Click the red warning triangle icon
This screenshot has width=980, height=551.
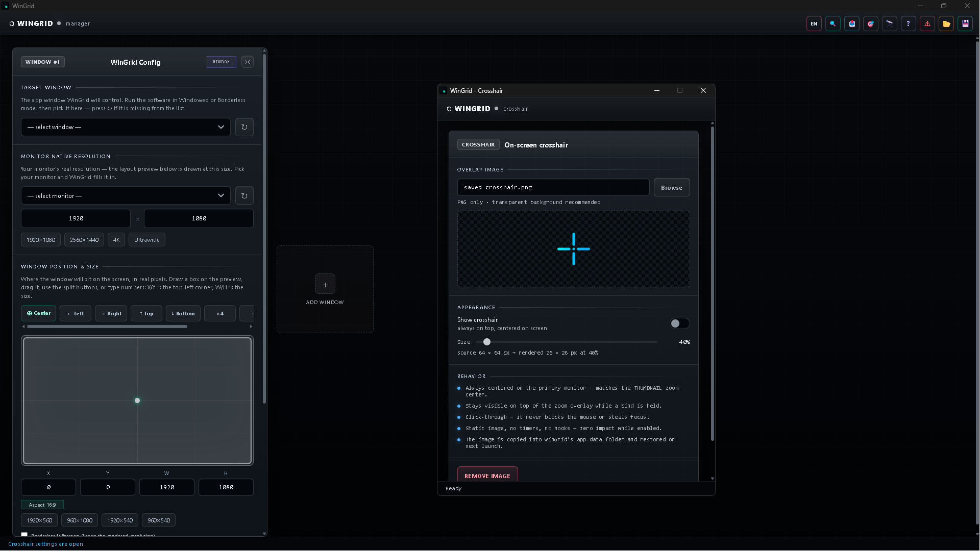pos(927,24)
